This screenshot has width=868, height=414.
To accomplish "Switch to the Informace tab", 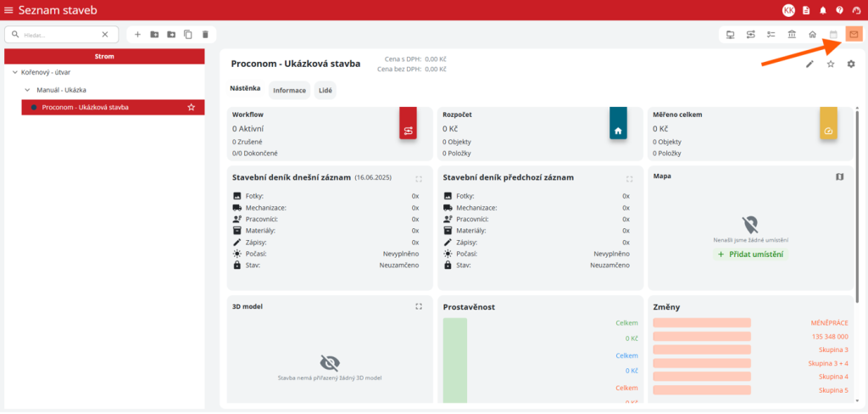I will point(289,90).
